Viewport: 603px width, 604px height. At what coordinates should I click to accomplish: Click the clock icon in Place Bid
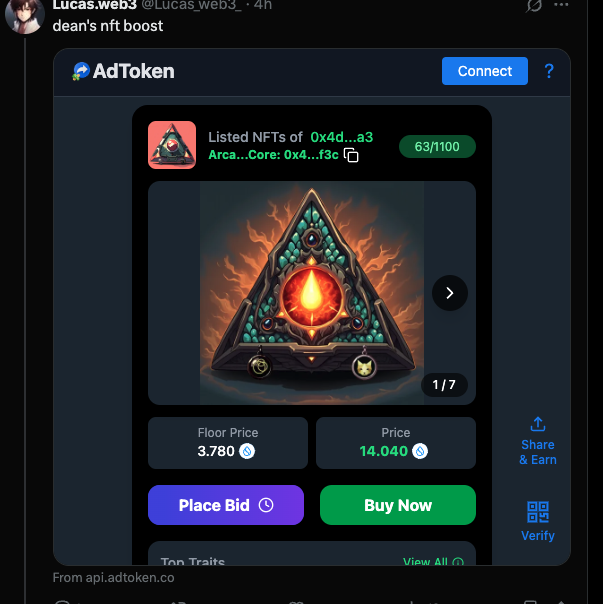coord(266,505)
